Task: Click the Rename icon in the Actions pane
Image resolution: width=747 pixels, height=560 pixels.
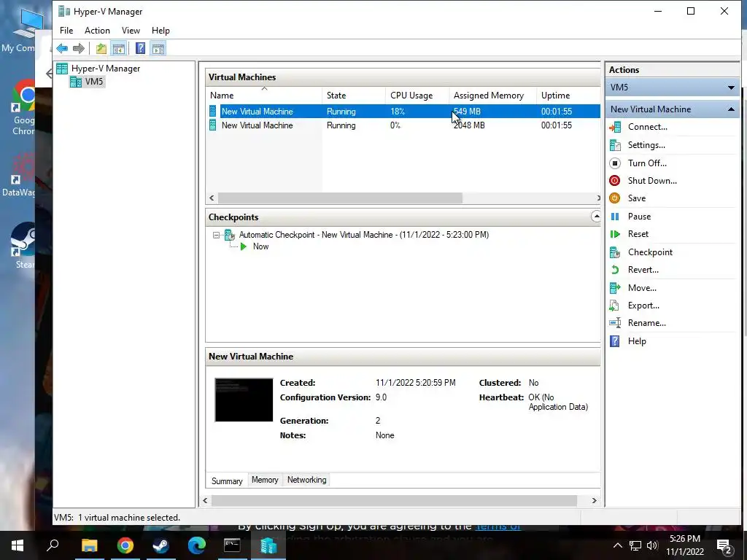Action: point(615,323)
